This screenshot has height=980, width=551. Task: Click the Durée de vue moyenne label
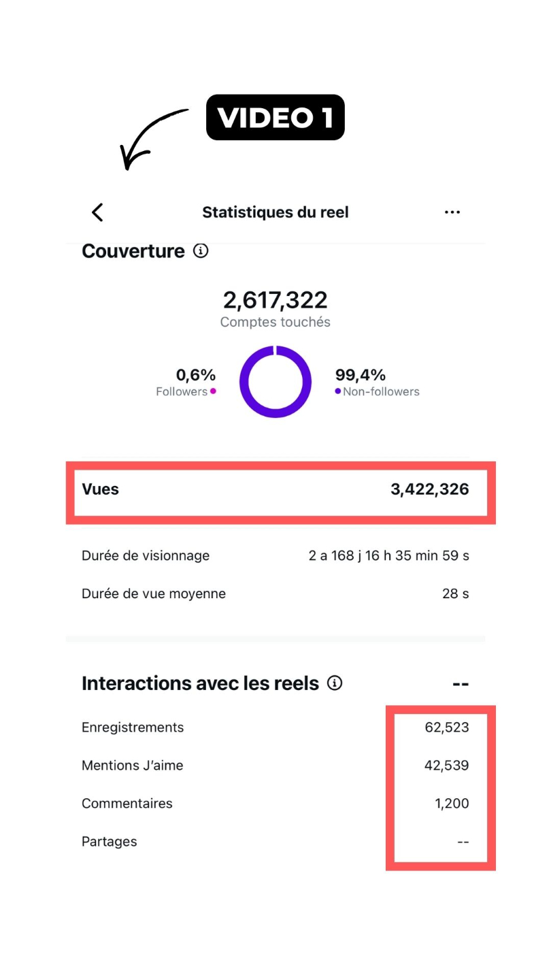click(154, 594)
